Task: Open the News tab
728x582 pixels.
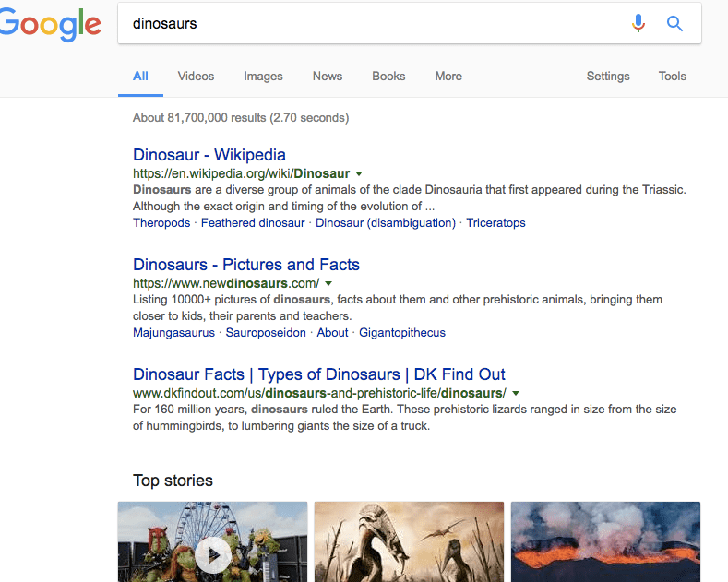Action: [328, 77]
